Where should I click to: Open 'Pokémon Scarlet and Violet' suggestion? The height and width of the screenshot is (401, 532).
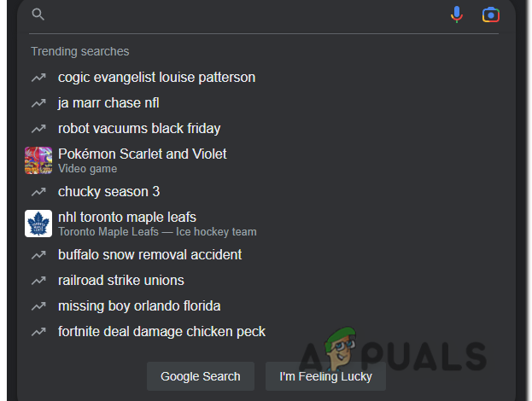[143, 154]
